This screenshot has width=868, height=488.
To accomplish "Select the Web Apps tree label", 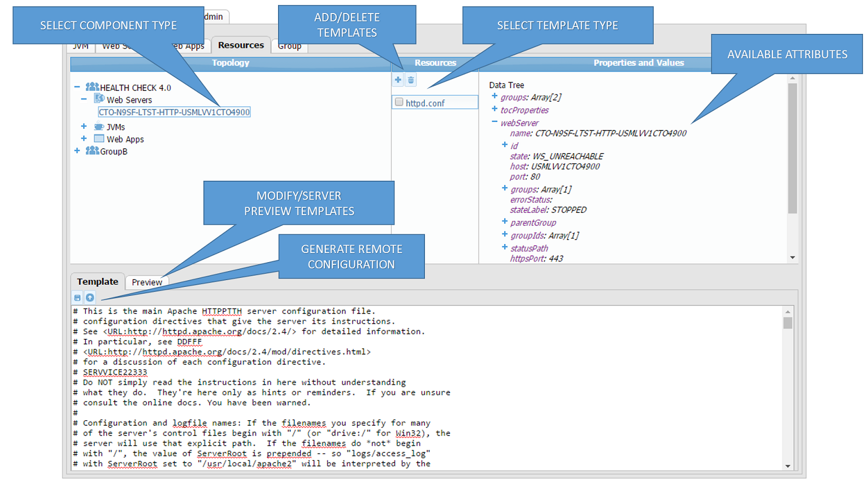I will click(125, 139).
